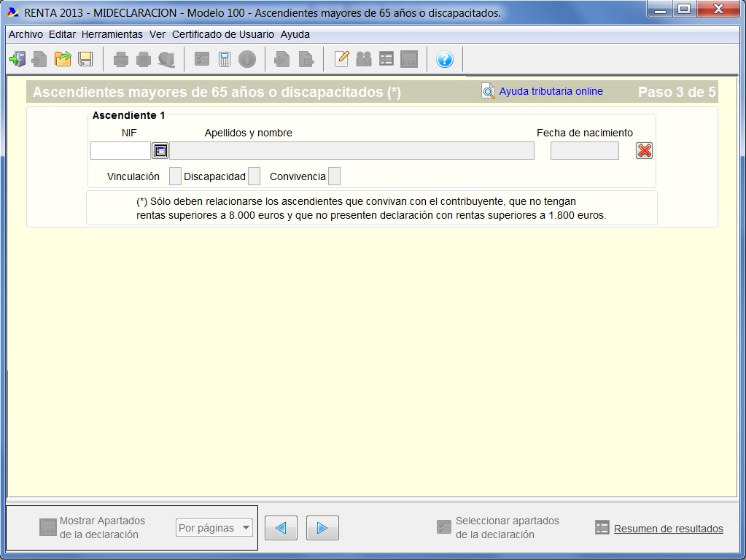Delete Ascendiente 1 with the red X
746x560 pixels.
tap(644, 151)
